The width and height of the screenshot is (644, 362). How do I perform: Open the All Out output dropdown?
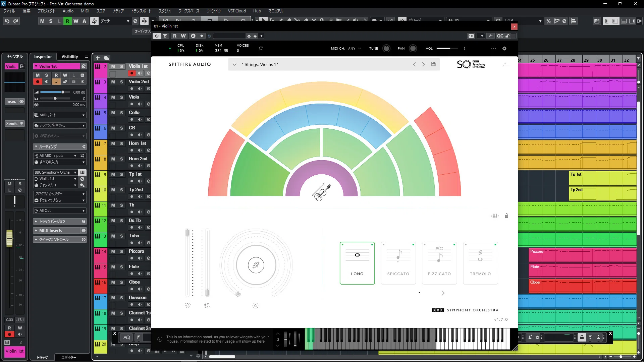[x=60, y=211]
